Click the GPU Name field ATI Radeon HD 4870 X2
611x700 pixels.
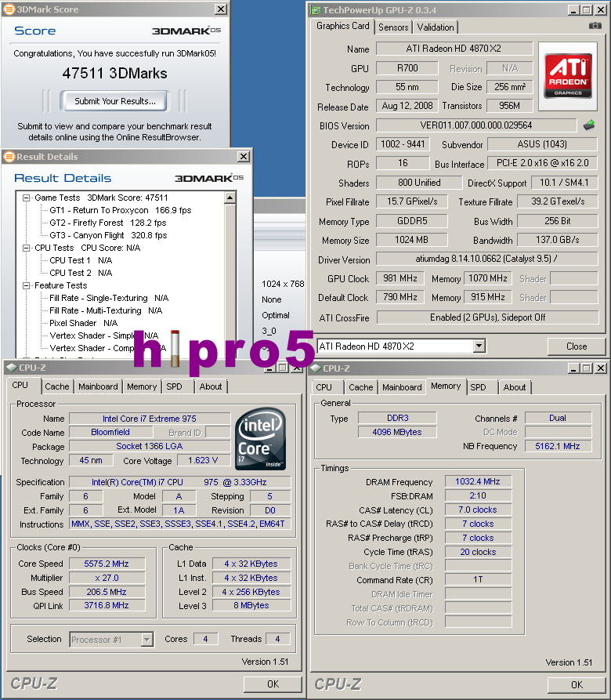click(454, 49)
